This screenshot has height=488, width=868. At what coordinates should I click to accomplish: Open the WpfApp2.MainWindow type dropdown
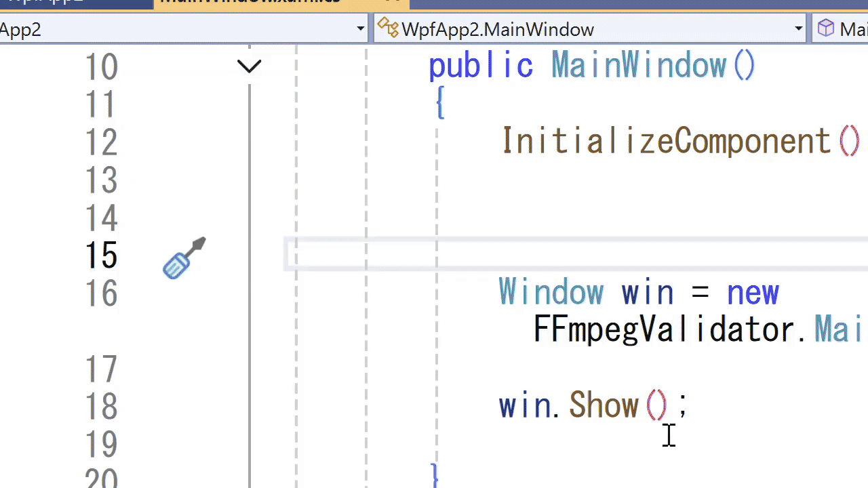(x=797, y=28)
